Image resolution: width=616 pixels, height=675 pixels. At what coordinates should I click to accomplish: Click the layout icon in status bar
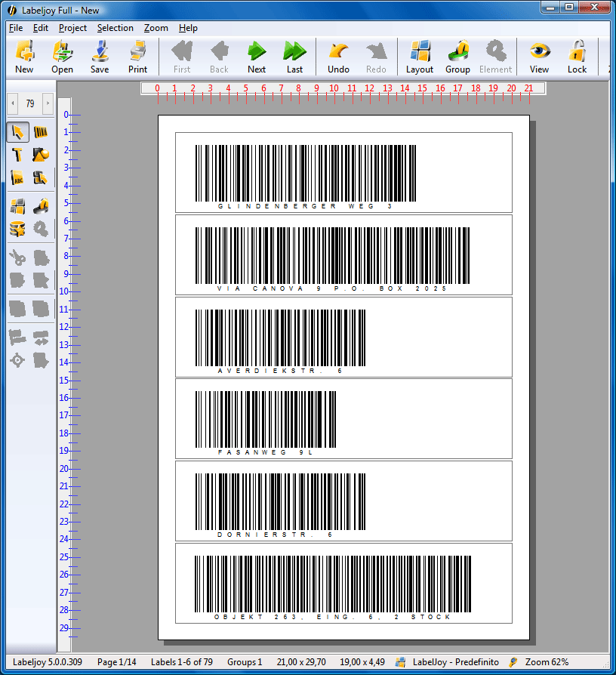pyautogui.click(x=400, y=662)
